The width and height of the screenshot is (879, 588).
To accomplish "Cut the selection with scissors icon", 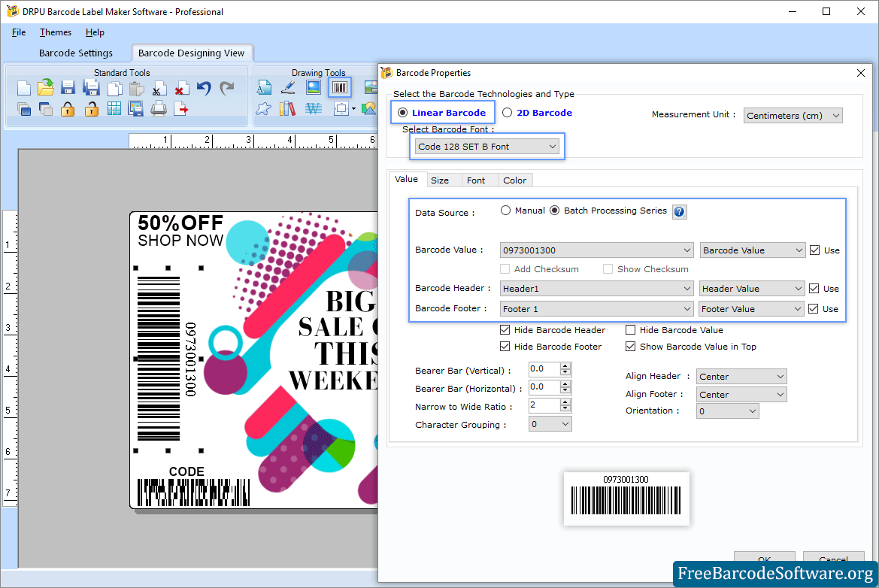I will pos(159,89).
